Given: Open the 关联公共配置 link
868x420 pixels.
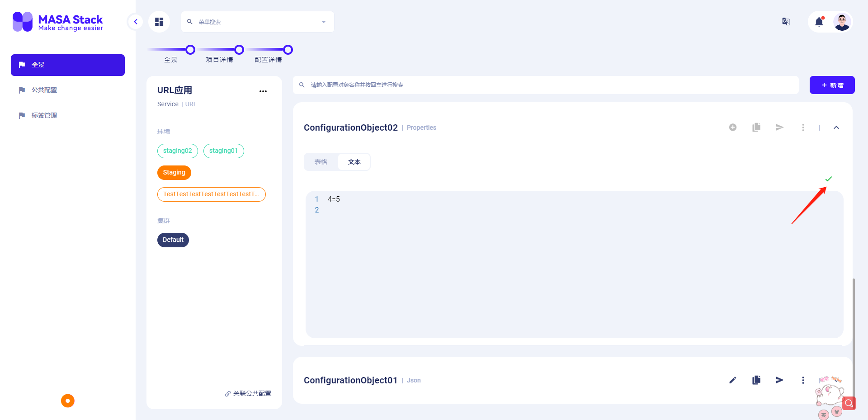Looking at the screenshot, I should 248,393.
